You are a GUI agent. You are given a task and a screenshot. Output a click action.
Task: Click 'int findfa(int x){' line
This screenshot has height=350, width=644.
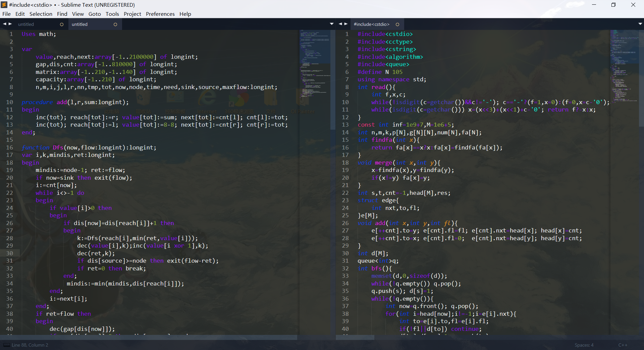point(389,140)
